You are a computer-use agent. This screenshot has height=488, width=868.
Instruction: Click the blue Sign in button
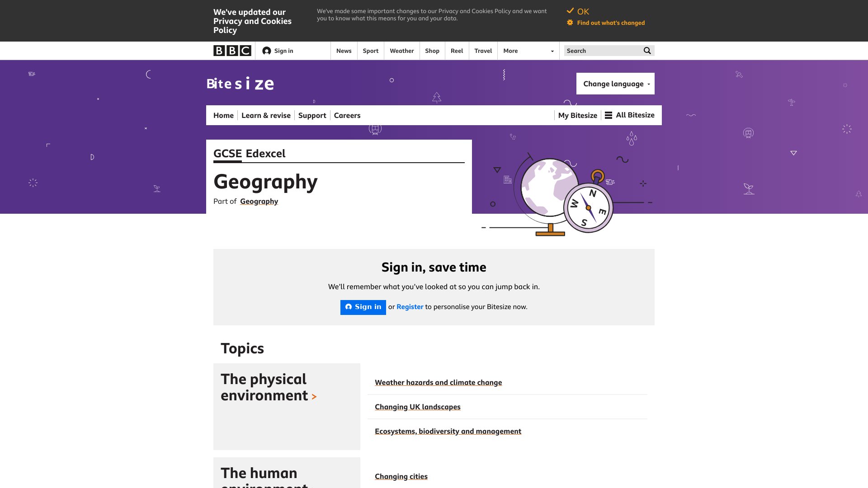tap(363, 307)
